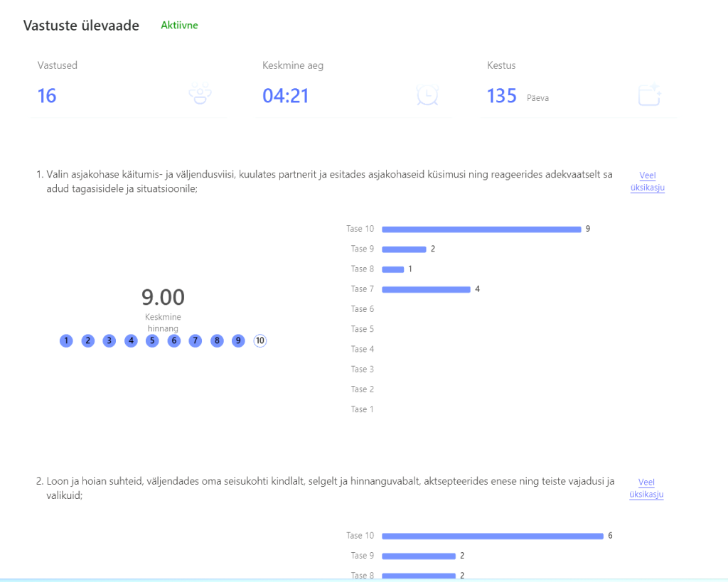This screenshot has width=728, height=582.
Task: Select rating circle number 10
Action: pos(260,341)
